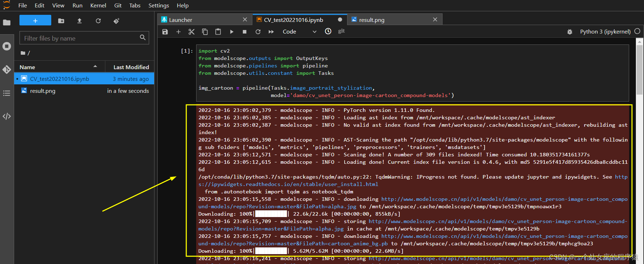Sort files by Last Modified column
644x264 pixels.
[131, 67]
